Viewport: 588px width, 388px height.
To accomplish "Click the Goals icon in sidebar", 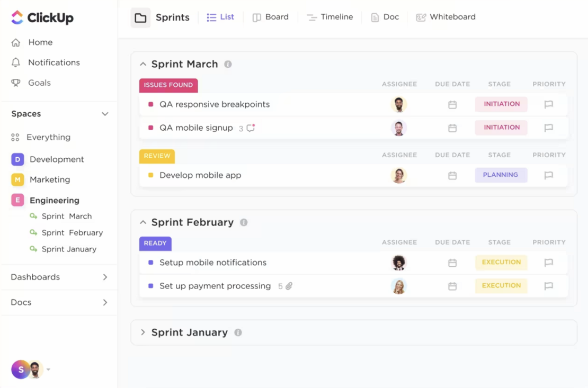I will click(x=17, y=83).
